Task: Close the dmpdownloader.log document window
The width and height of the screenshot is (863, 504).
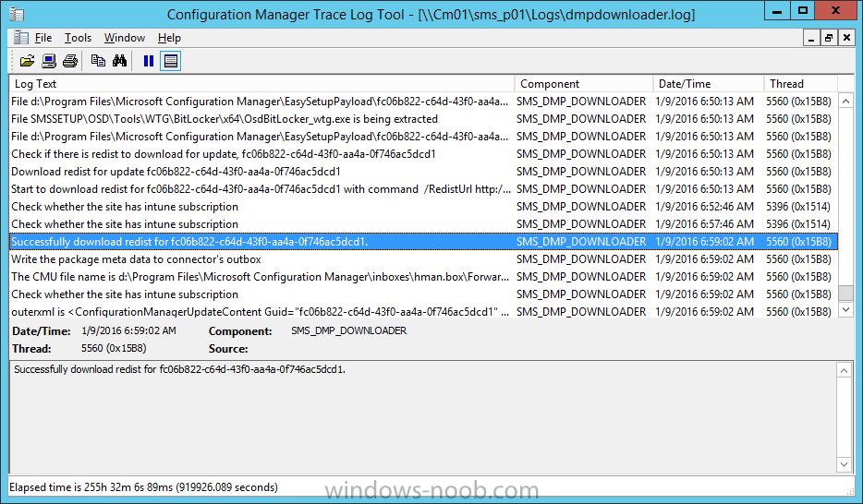Action: click(x=846, y=38)
